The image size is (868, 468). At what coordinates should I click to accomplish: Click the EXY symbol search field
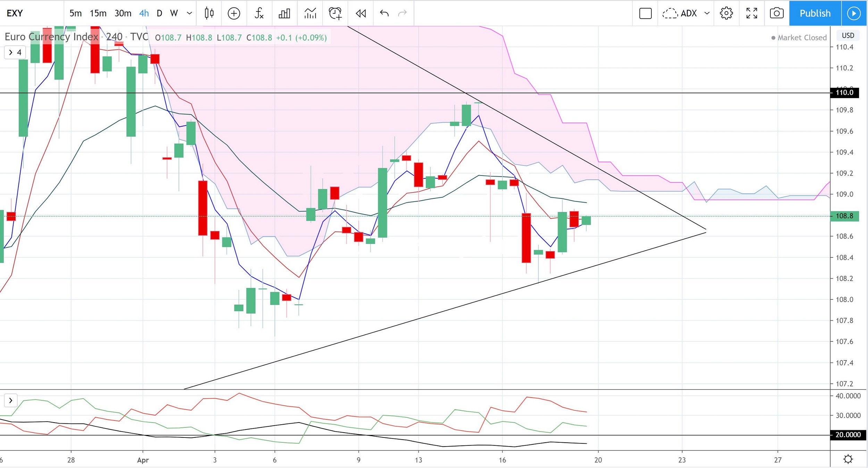(32, 13)
